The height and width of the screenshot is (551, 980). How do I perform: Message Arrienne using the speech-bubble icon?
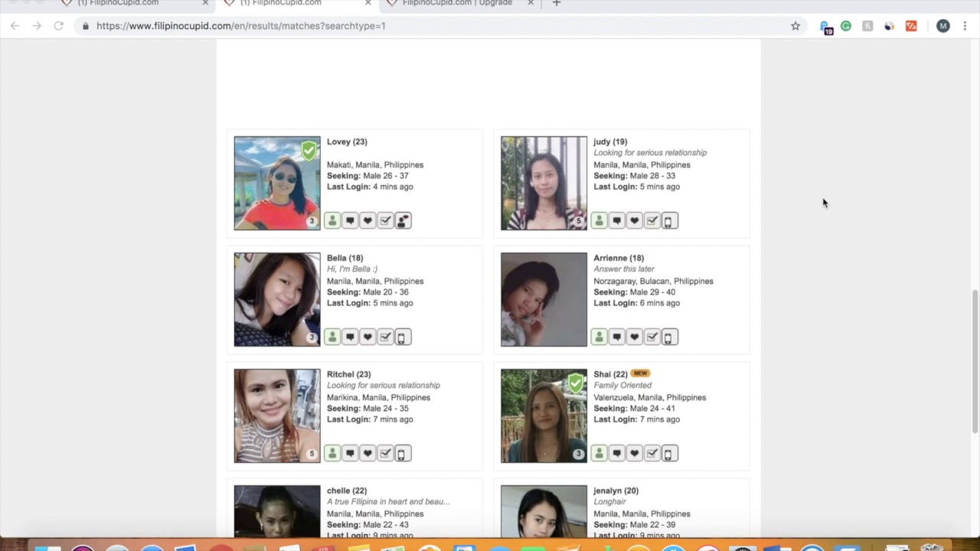click(616, 337)
